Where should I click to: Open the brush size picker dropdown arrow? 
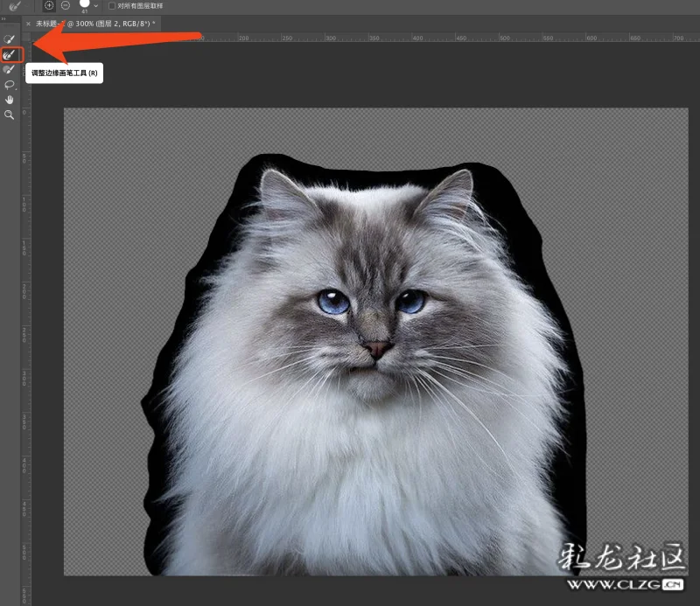(96, 6)
